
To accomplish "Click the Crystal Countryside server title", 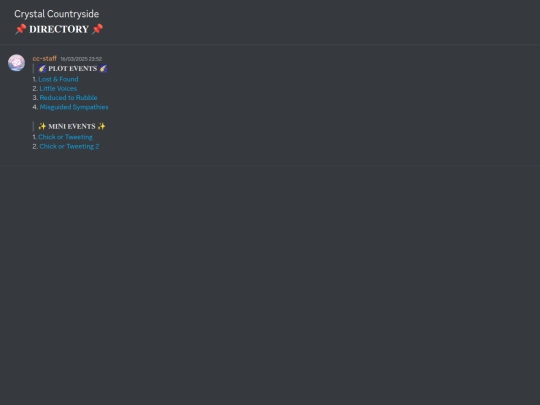I will pos(56,14).
